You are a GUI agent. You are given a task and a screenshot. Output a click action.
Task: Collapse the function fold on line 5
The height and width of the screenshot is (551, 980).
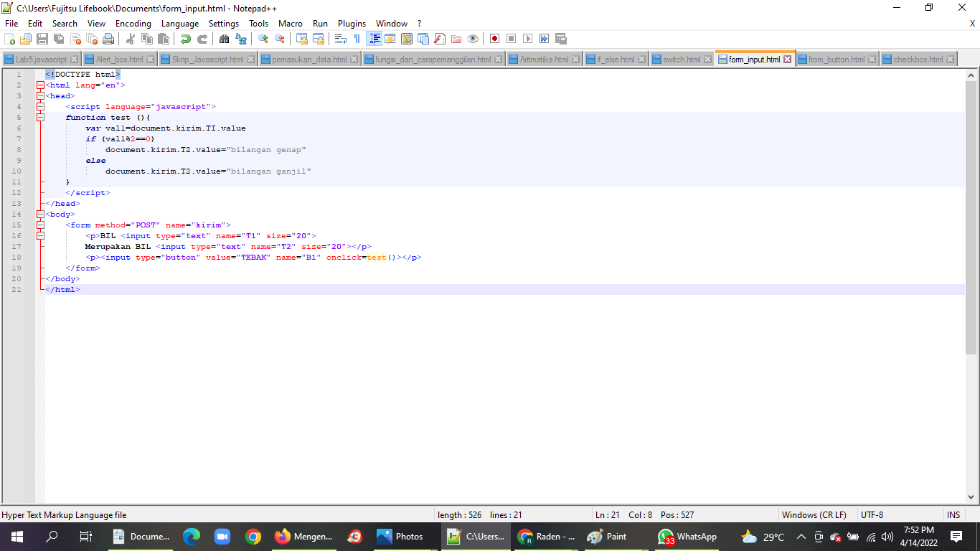[x=40, y=118]
